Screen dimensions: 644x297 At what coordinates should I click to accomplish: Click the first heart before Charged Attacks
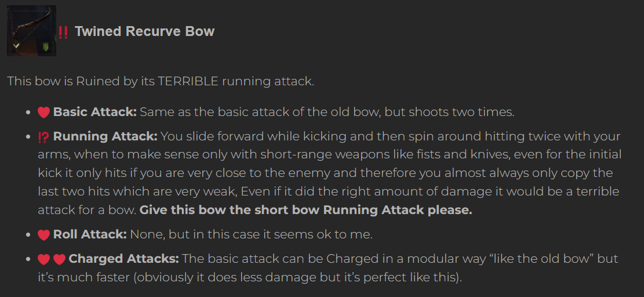click(x=44, y=259)
